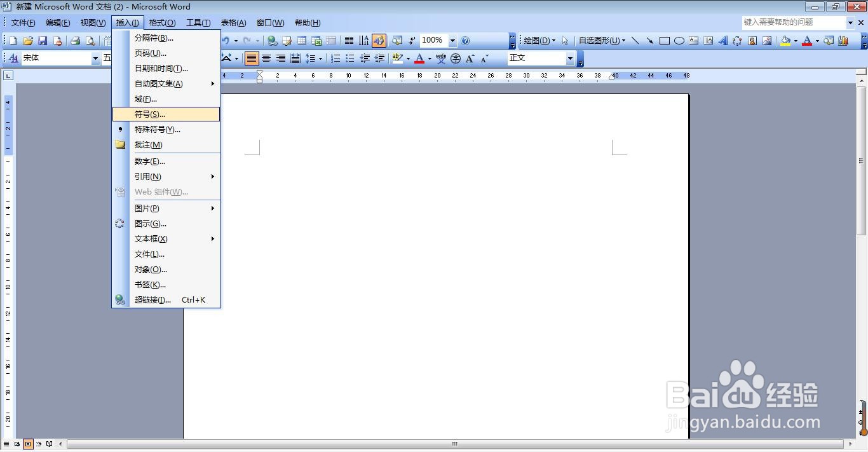868x452 pixels.
Task: Click the Enclose Characters circled icon
Action: tap(455, 58)
